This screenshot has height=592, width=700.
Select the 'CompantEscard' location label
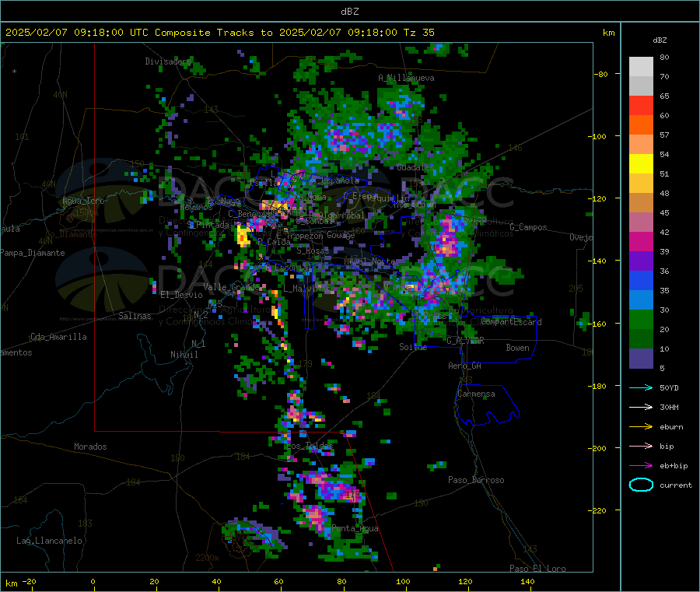click(511, 322)
